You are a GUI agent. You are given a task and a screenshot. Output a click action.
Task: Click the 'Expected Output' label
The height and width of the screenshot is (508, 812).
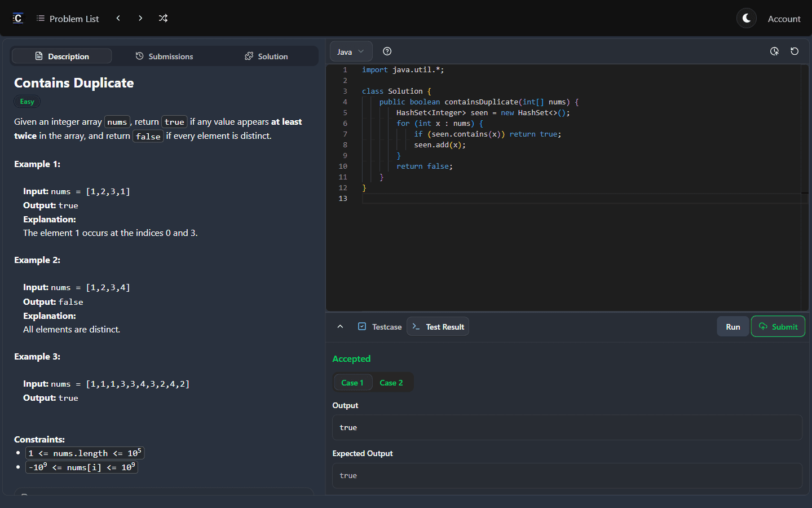(x=363, y=453)
